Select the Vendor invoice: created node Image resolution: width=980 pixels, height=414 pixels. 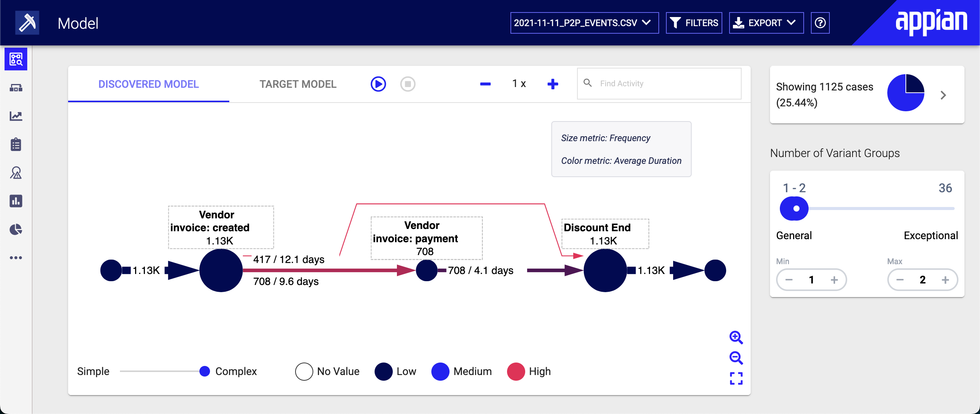tap(221, 271)
